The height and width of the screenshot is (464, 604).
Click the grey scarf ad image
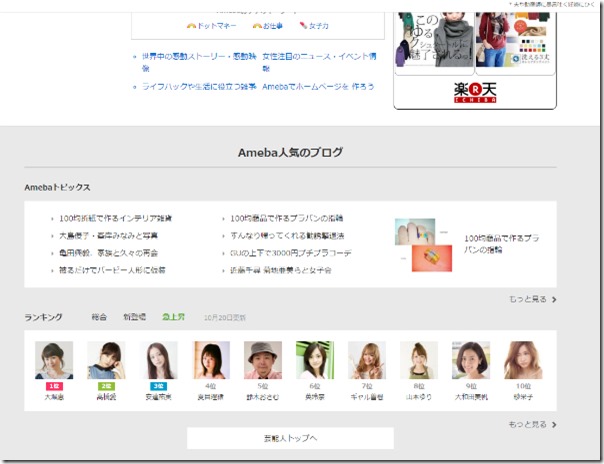click(435, 40)
